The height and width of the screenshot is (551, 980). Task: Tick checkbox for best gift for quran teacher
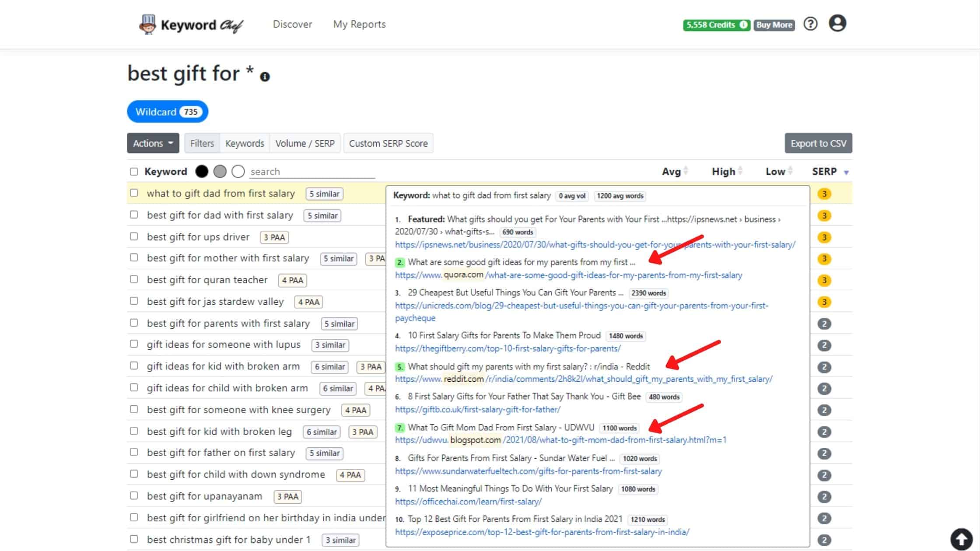[x=134, y=279]
